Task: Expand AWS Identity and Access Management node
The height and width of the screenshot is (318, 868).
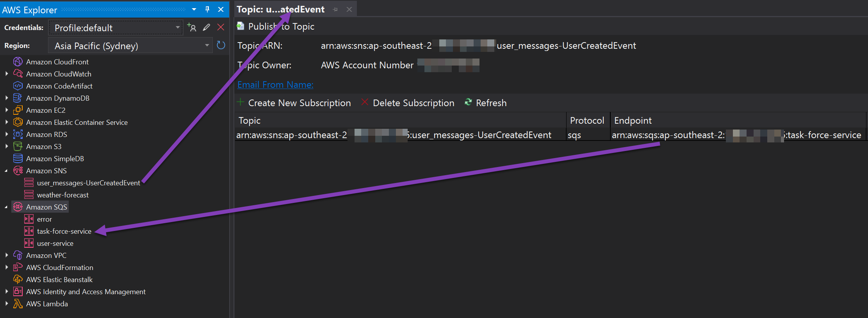Action: pyautogui.click(x=6, y=291)
